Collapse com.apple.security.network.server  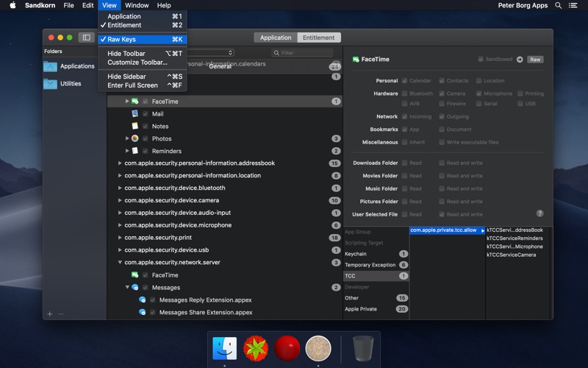click(120, 262)
